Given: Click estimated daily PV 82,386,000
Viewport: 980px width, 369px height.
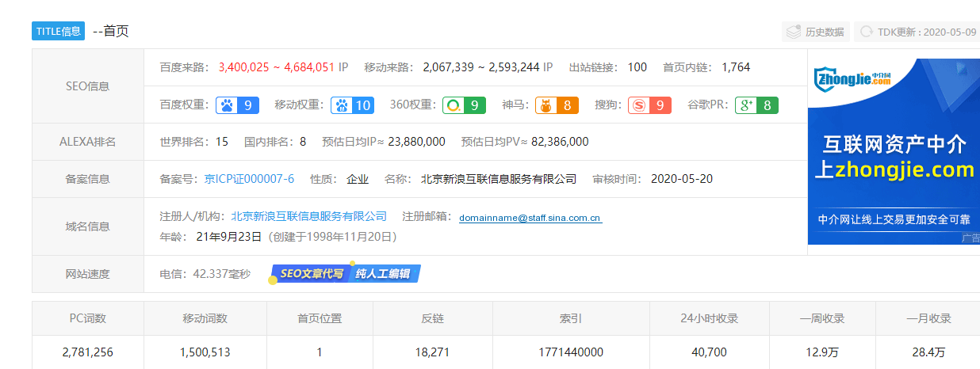Looking at the screenshot, I should [560, 142].
